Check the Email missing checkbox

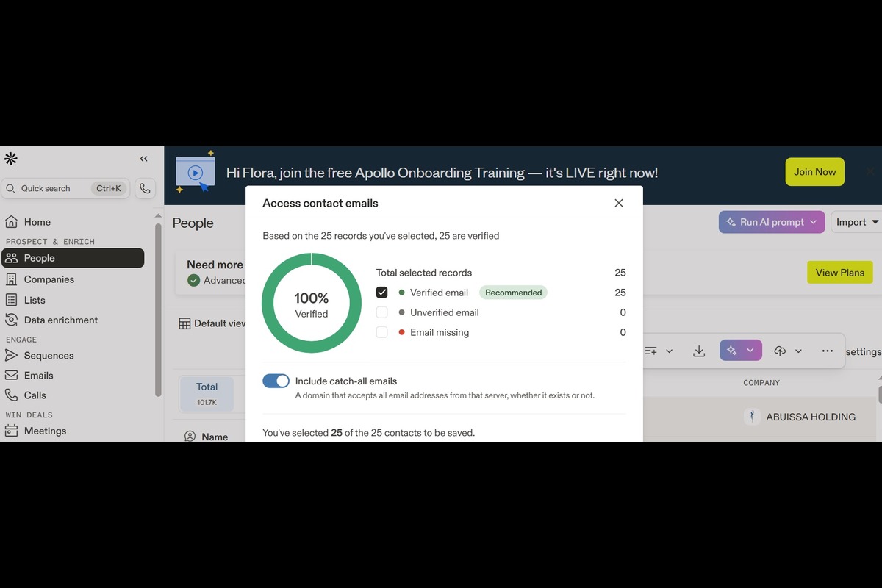click(381, 332)
